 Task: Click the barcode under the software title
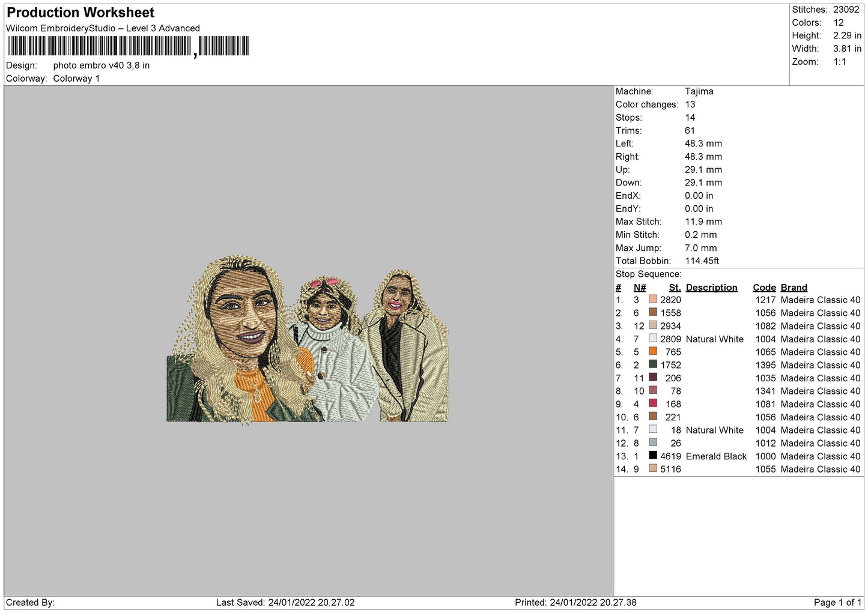(128, 46)
